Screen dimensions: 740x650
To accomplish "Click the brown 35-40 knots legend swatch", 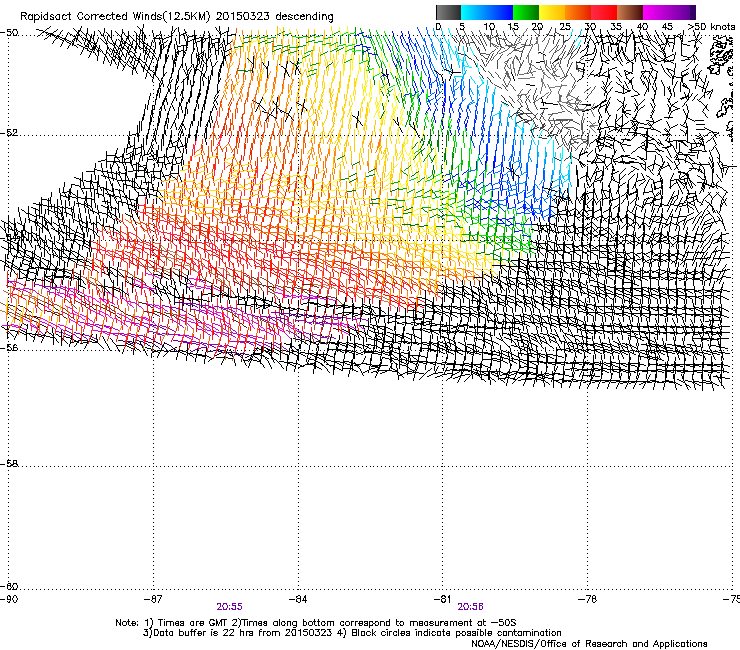I will 630,12.
